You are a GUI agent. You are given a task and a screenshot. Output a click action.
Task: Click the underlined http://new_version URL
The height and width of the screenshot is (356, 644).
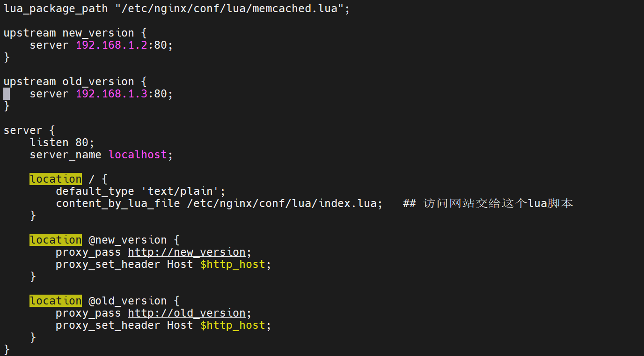pos(187,252)
